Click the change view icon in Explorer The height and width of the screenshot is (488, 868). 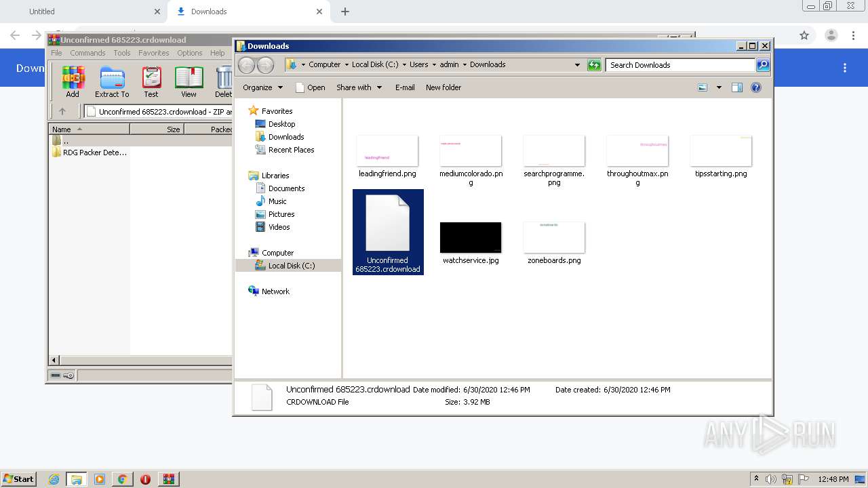coord(703,87)
